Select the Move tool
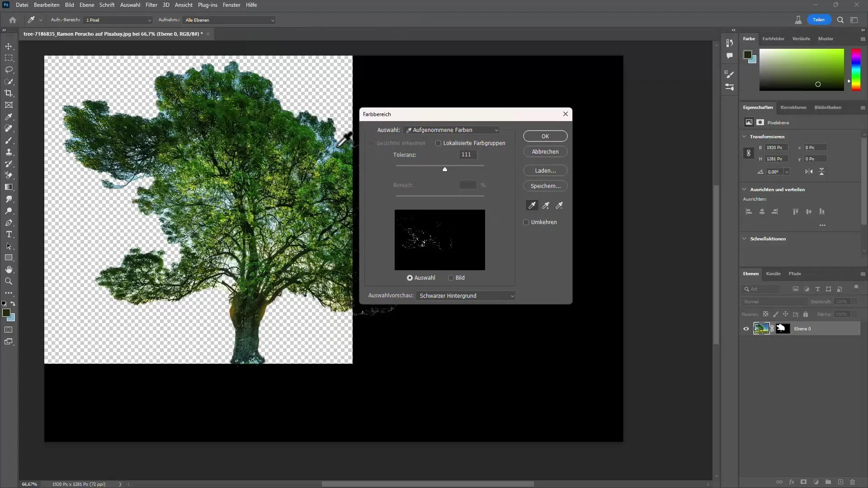This screenshot has height=488, width=868. 9,47
